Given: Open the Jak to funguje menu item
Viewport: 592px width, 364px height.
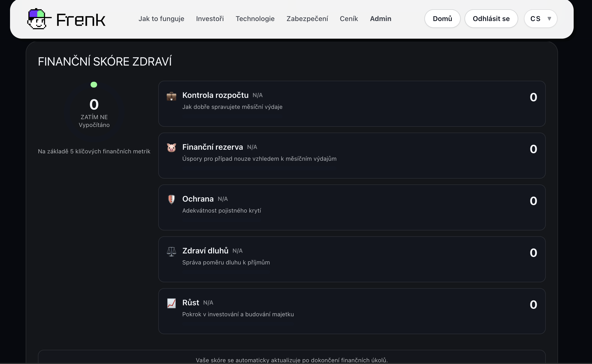Looking at the screenshot, I should [161, 19].
